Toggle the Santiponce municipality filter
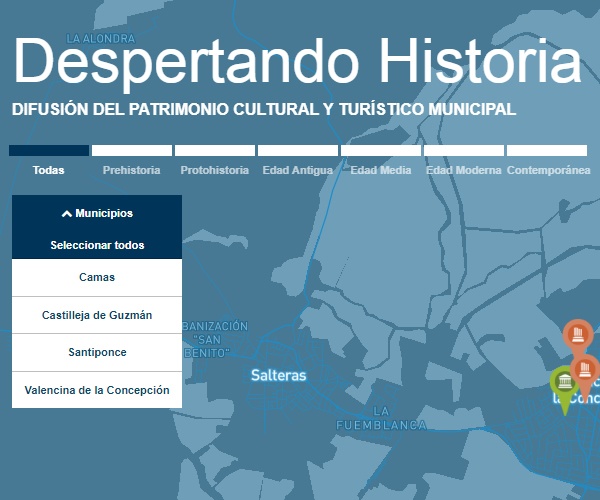This screenshot has width=600, height=500. pyautogui.click(x=97, y=353)
